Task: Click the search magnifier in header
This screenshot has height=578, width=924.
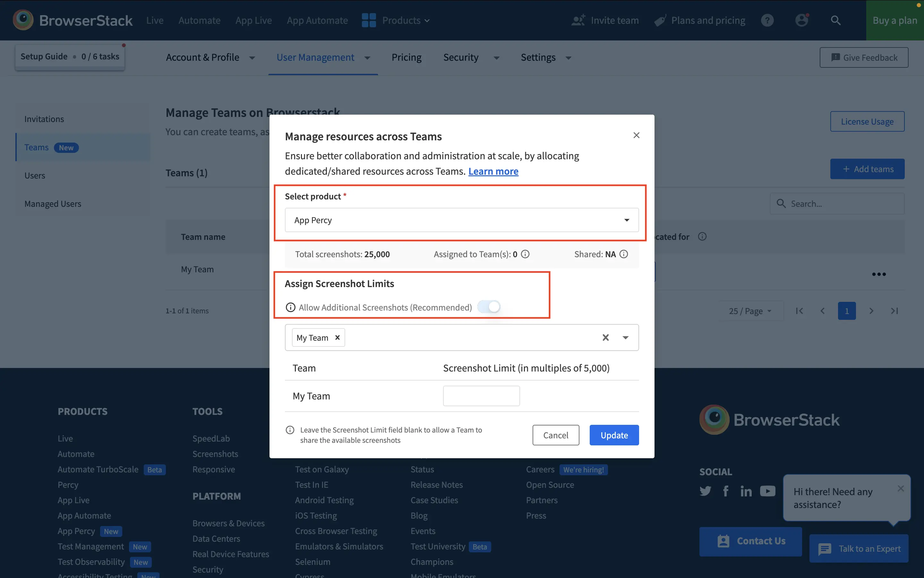Action: pyautogui.click(x=836, y=20)
